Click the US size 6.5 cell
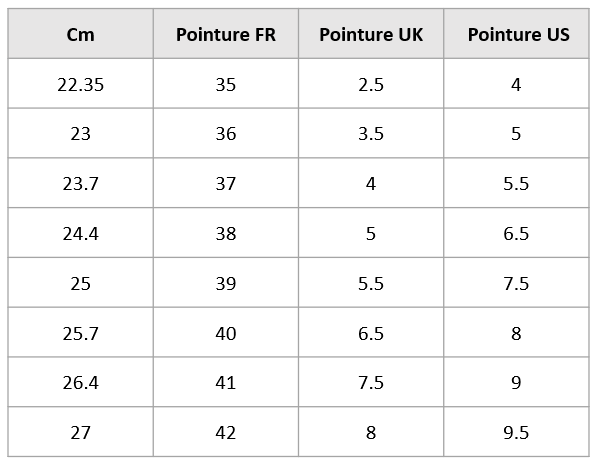Image resolution: width=597 pixels, height=468 pixels. click(x=516, y=233)
